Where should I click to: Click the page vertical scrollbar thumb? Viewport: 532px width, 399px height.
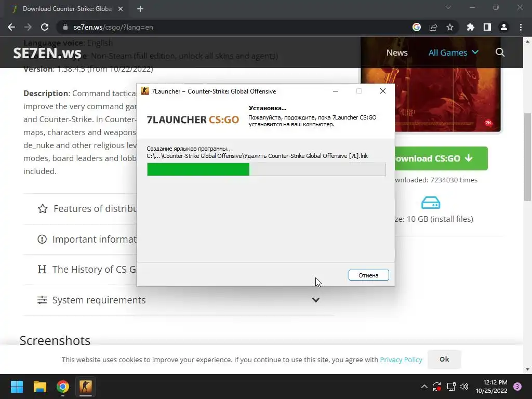tap(527, 157)
